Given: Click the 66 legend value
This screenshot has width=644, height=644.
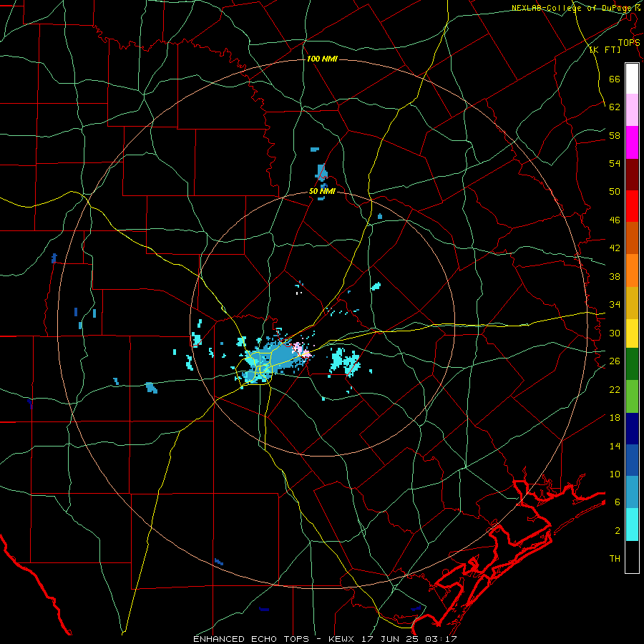Looking at the screenshot, I should pos(615,79).
